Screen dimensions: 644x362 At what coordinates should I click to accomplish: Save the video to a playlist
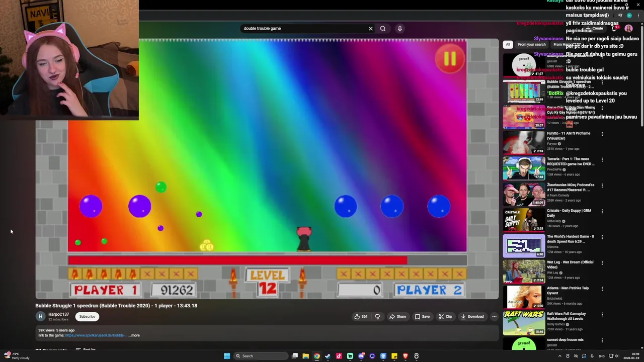(x=422, y=317)
